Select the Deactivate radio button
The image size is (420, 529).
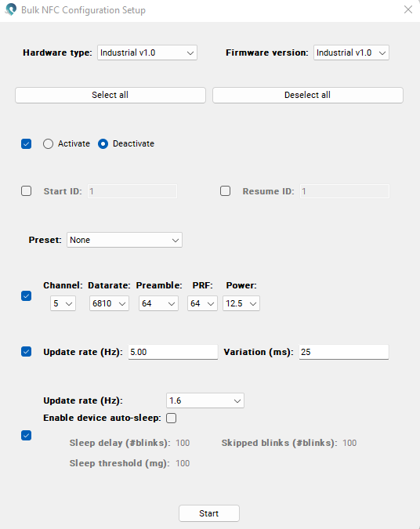(103, 144)
